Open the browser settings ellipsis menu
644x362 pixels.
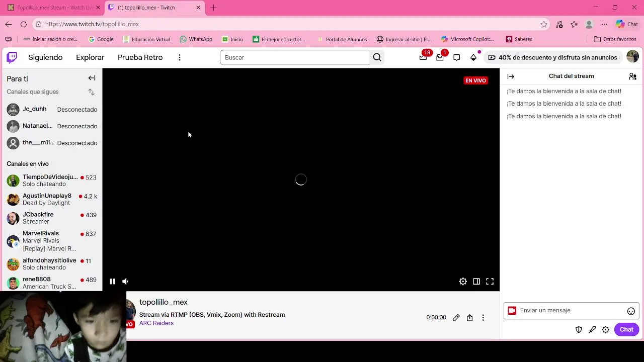point(604,24)
